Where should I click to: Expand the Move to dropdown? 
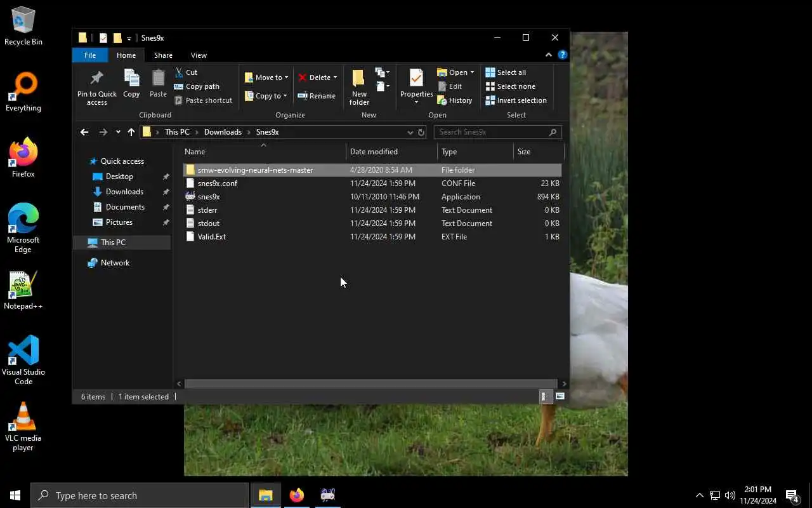pos(286,77)
